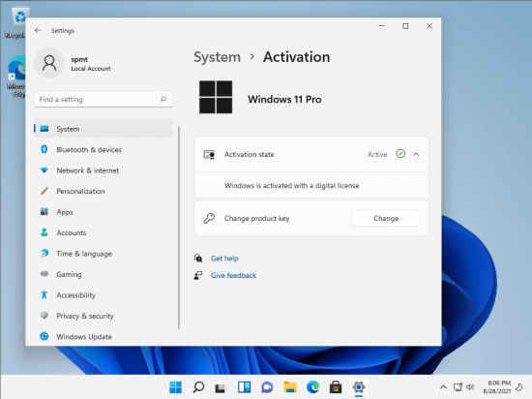Select the Accounts person icon

44,232
